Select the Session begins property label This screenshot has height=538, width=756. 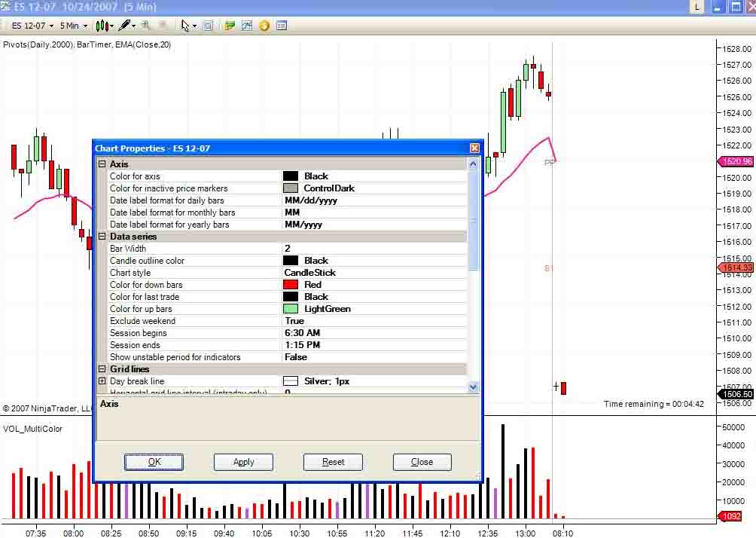pos(139,333)
